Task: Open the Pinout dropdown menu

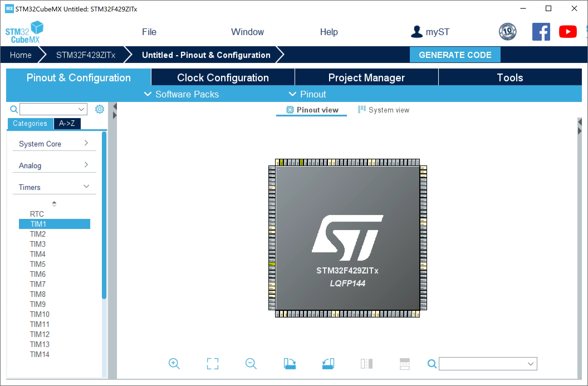Action: 307,94
